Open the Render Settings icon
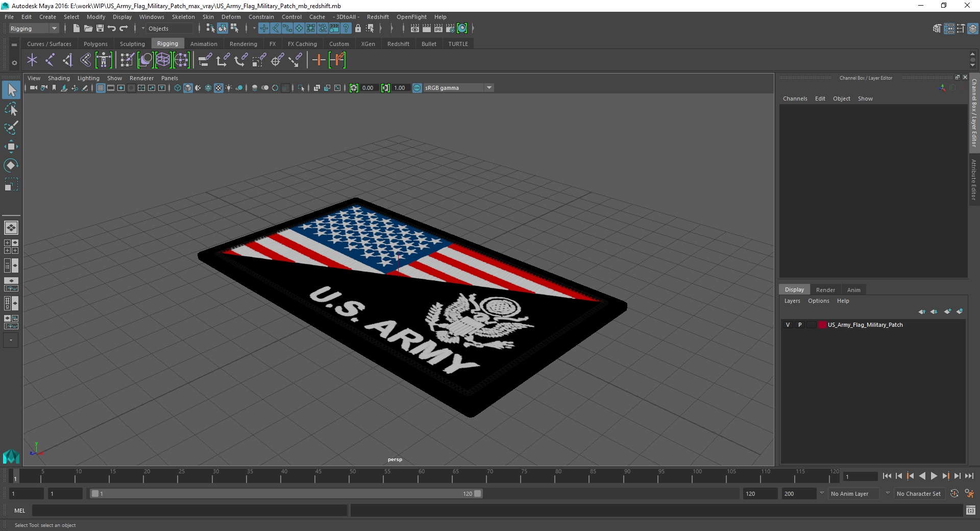 (450, 29)
